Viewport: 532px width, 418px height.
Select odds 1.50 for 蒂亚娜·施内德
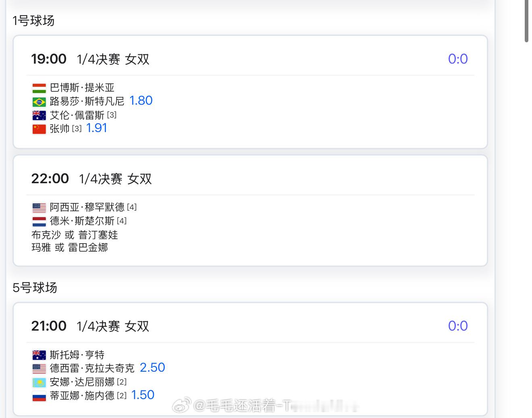[143, 395]
